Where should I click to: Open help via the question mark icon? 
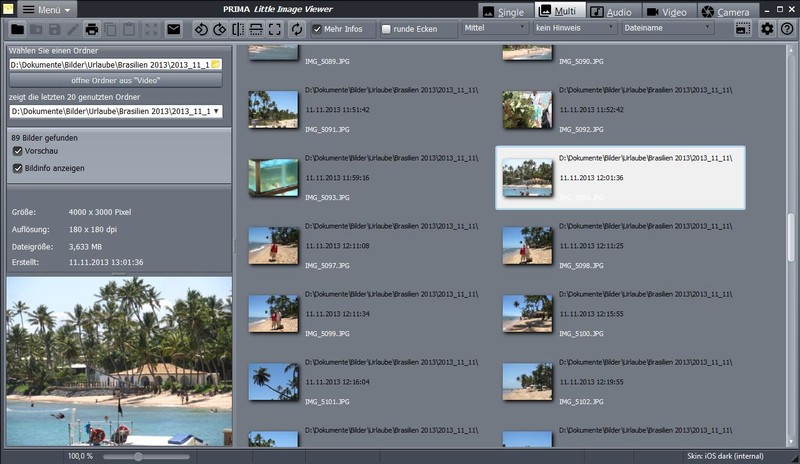[787, 29]
